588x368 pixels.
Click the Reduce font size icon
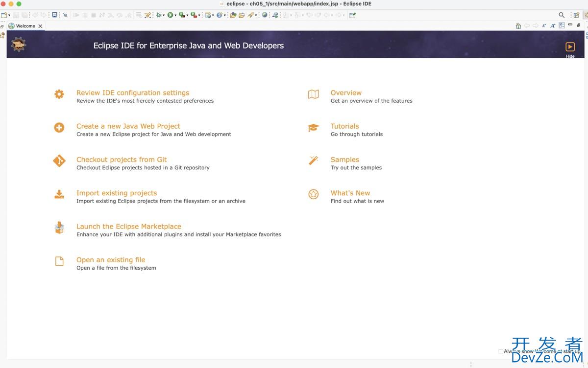(x=544, y=26)
